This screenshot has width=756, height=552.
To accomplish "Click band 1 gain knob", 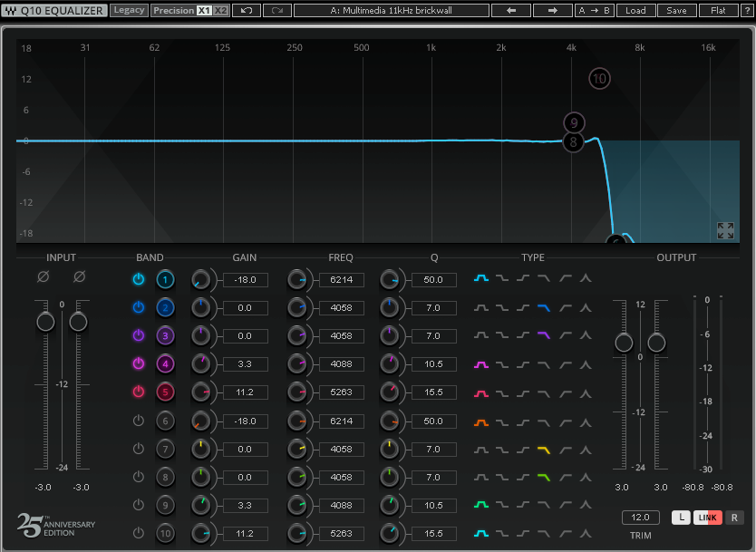I will pos(200,279).
